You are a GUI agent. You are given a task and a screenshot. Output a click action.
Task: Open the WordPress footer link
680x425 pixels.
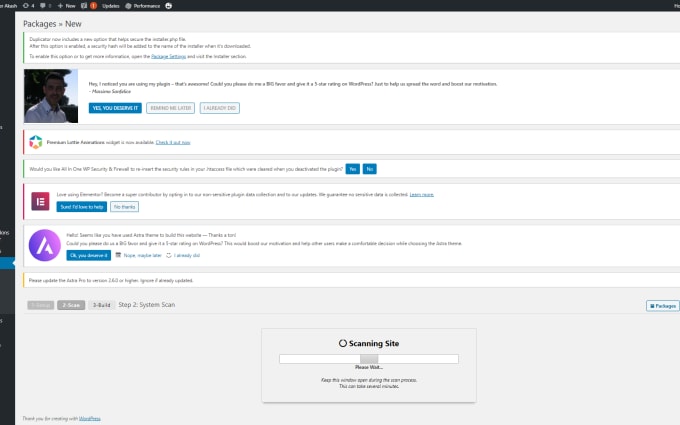click(90, 418)
